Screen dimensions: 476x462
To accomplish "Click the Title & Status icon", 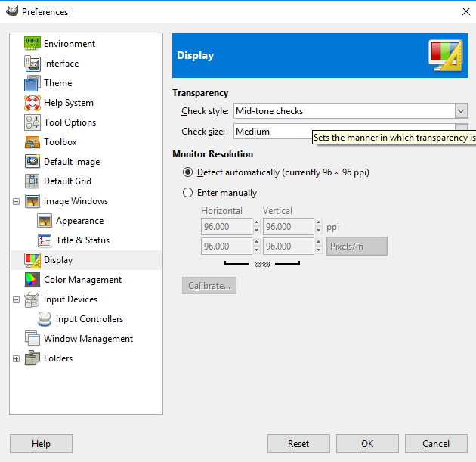I will (x=45, y=240).
